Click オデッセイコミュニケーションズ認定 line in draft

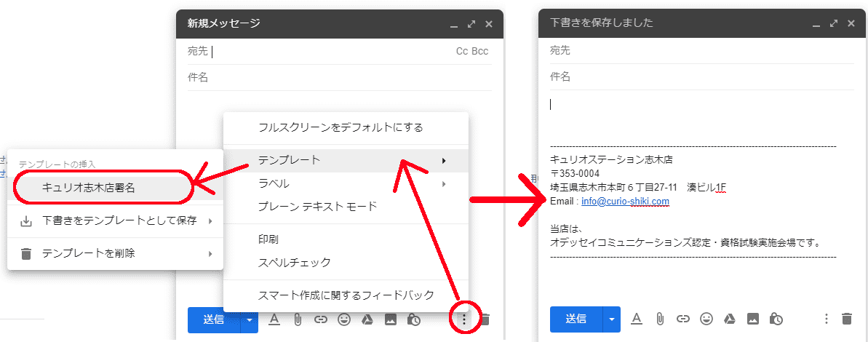click(685, 242)
